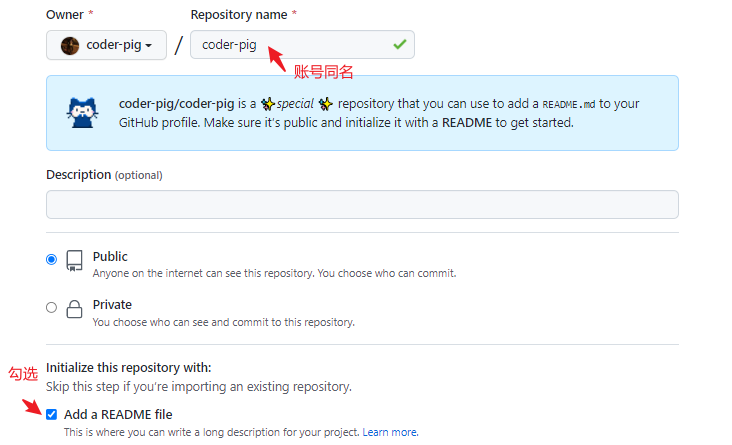Click the green checkmark in repository name field

(x=400, y=45)
